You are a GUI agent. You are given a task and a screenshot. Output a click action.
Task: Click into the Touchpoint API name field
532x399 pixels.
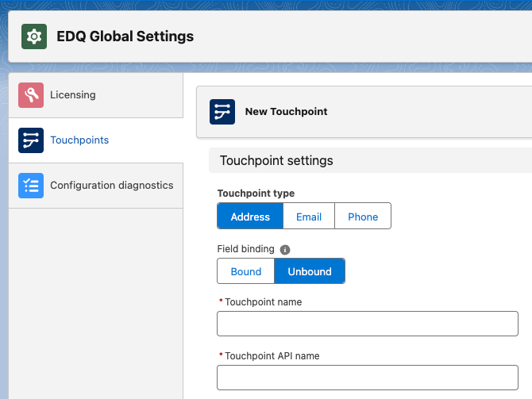pos(367,378)
